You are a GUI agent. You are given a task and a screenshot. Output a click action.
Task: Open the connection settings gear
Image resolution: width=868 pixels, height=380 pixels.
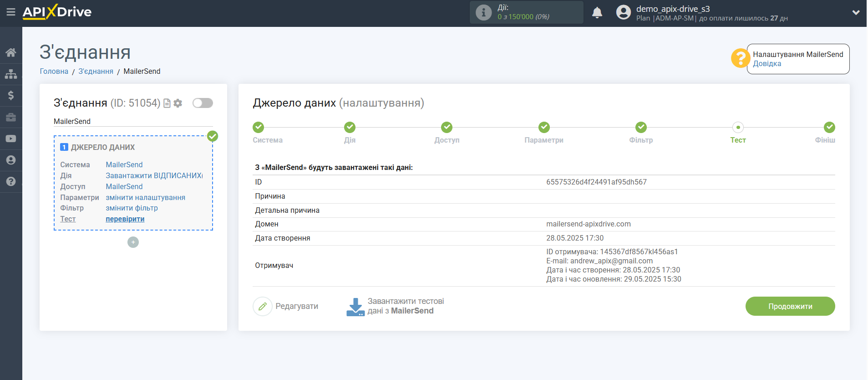[x=178, y=103]
